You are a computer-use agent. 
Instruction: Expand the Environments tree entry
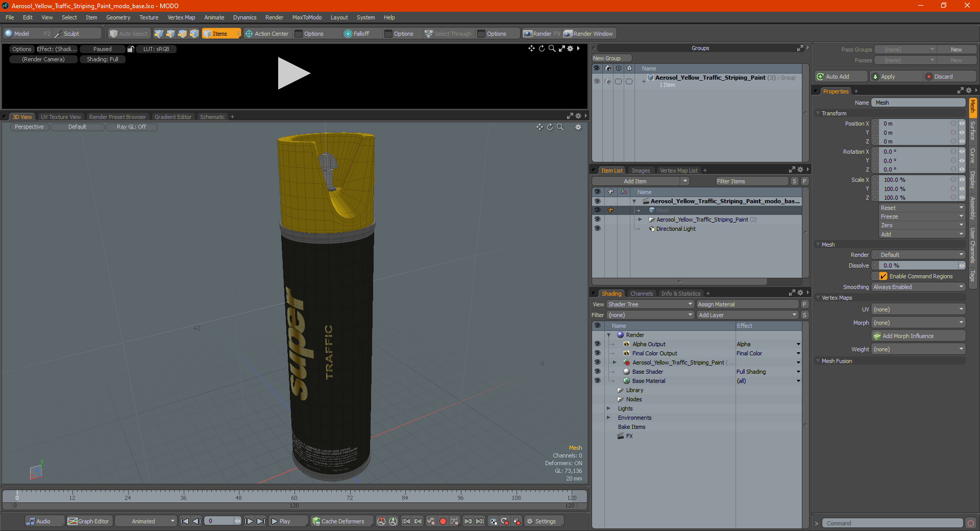[x=608, y=418]
